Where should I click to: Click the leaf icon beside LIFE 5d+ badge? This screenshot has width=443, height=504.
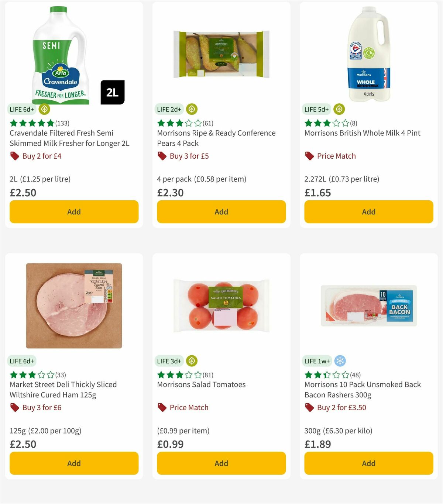339,109
